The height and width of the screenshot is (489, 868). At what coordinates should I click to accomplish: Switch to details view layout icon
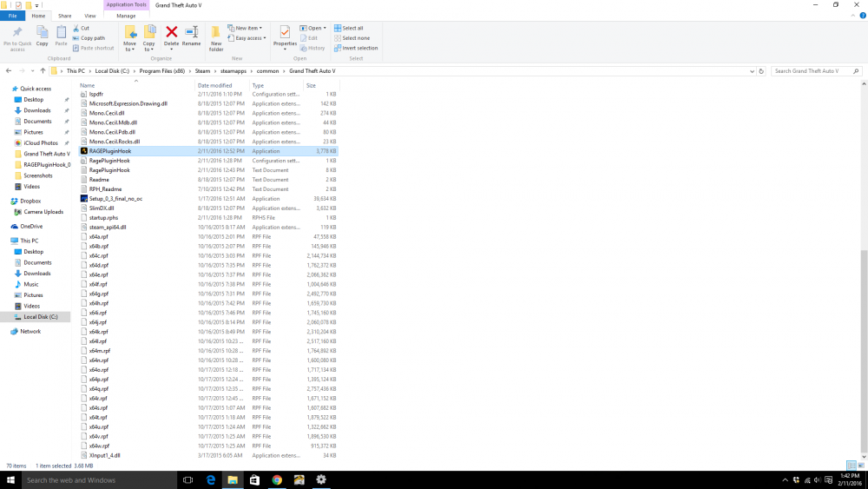click(852, 466)
